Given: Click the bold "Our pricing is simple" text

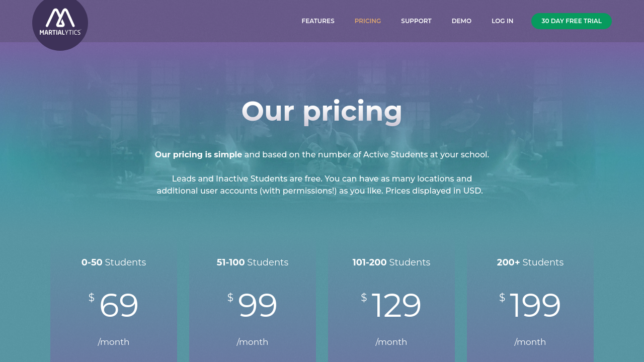Looking at the screenshot, I should (198, 155).
